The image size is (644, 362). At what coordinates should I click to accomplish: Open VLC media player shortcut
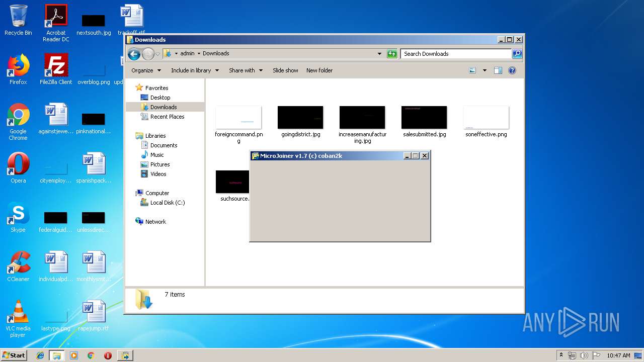pyautogui.click(x=18, y=319)
